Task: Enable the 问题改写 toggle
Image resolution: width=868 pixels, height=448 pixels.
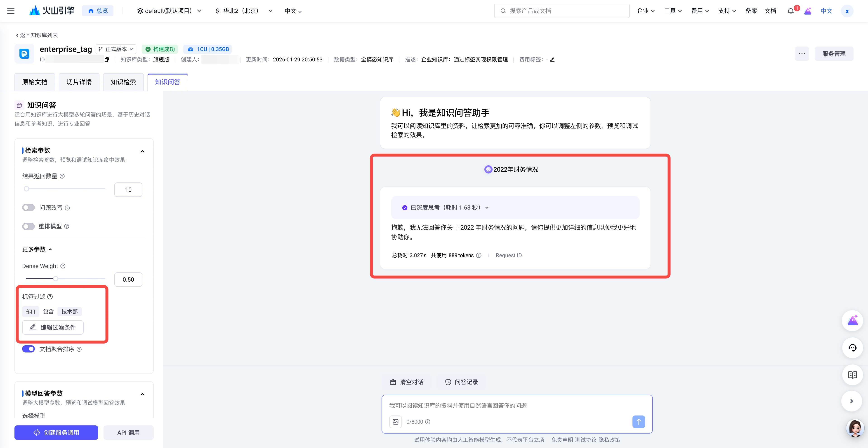Action: (x=29, y=208)
